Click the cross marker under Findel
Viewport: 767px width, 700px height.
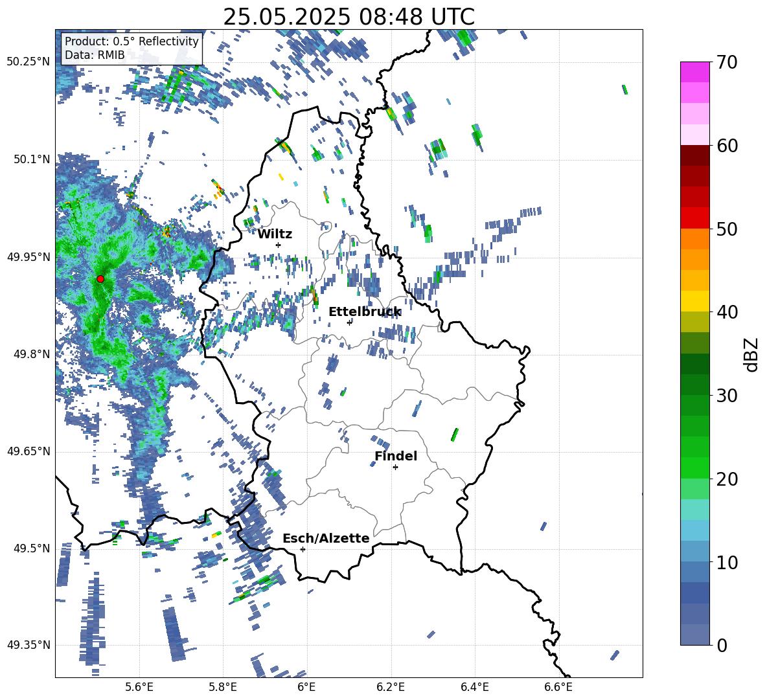(395, 468)
